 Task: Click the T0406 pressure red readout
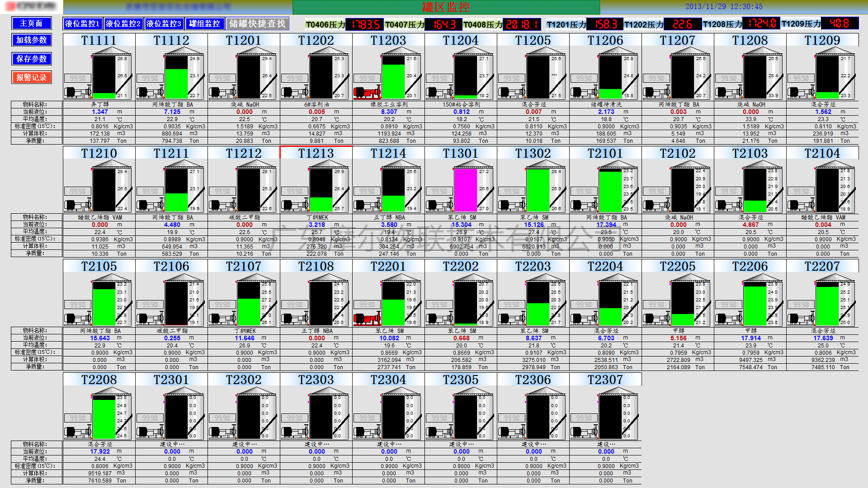point(365,24)
